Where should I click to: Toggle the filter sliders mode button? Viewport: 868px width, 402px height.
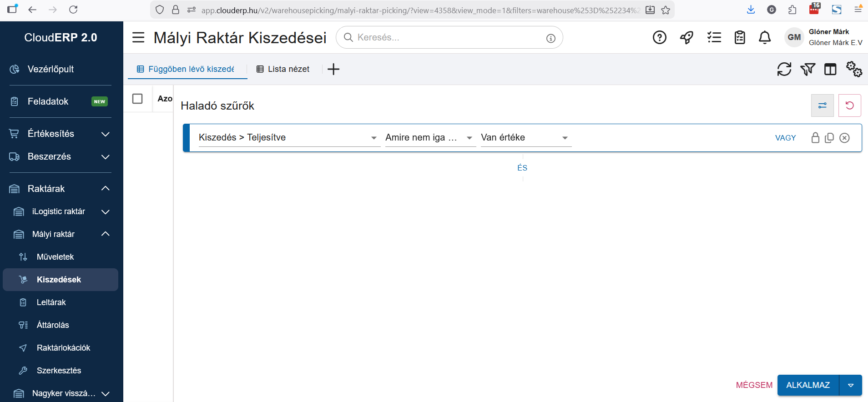point(822,106)
